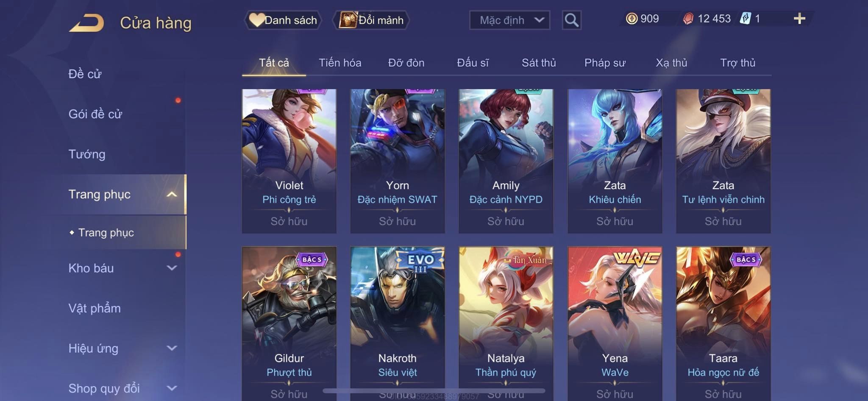Select the Violet Phi công trẻ skin card
The width and height of the screenshot is (868, 401).
(x=289, y=161)
